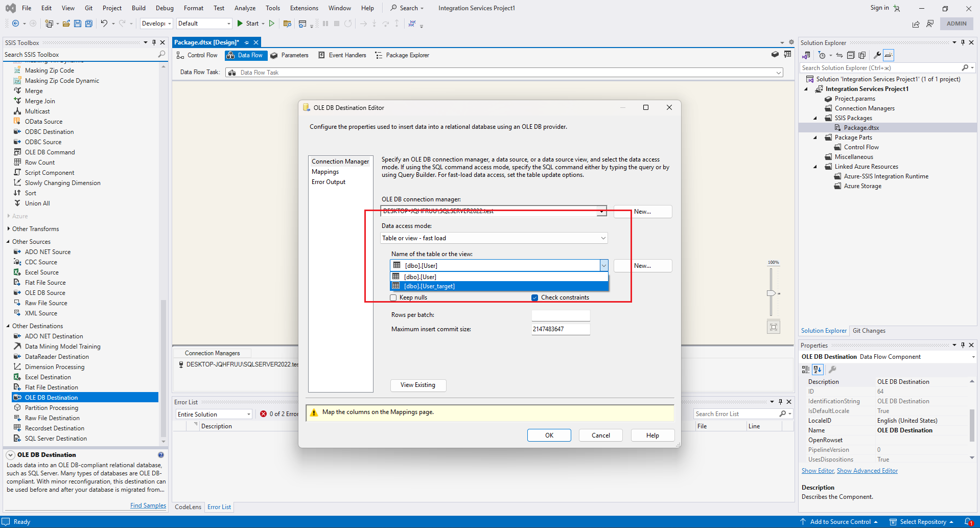Open the properties wrench in Solution Explorer

(x=877, y=55)
